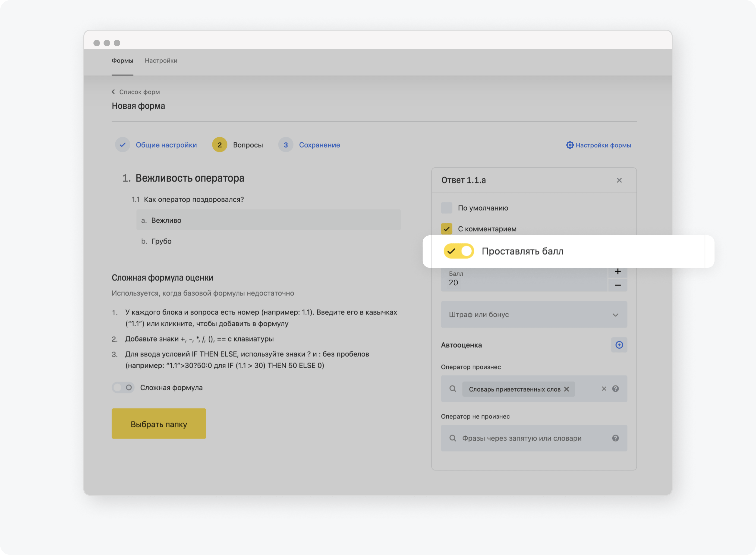756x555 pixels.
Task: Click the Балл value field
Action: (x=524, y=279)
